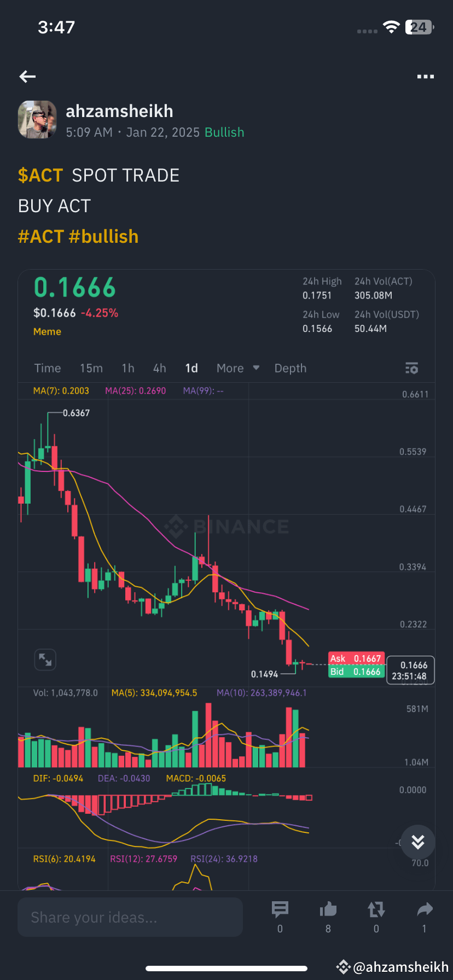
Task: Open the More timeframe dropdown
Action: click(237, 368)
